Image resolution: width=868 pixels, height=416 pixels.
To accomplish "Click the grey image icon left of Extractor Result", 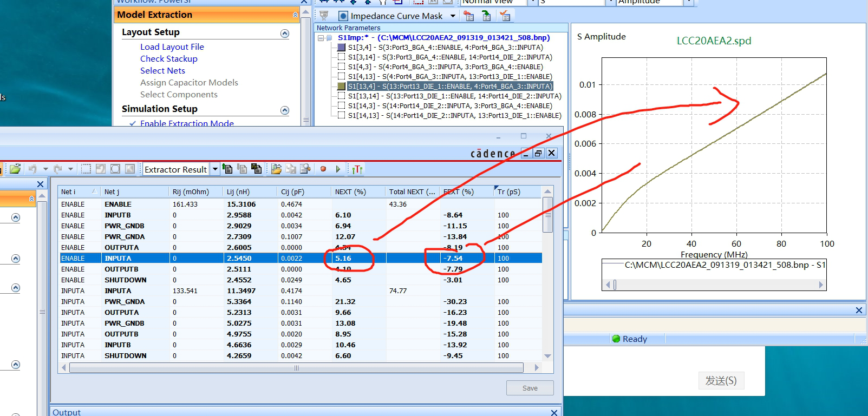I will tap(130, 169).
